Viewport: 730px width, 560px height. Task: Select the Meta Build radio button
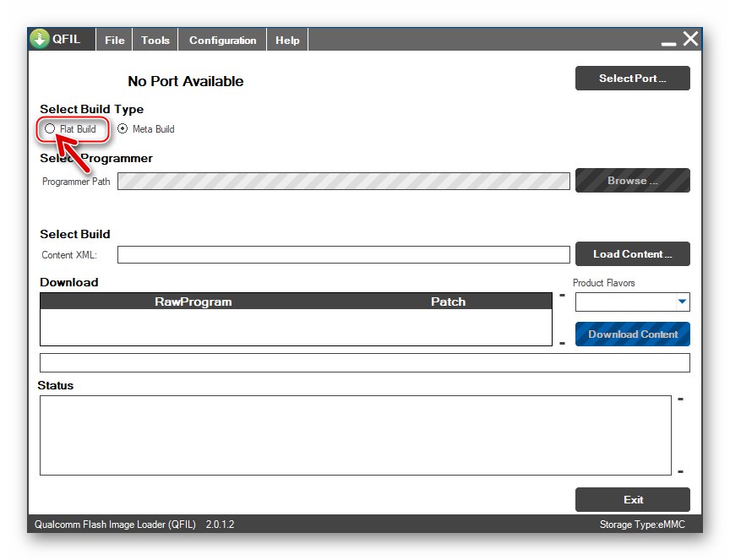[123, 129]
